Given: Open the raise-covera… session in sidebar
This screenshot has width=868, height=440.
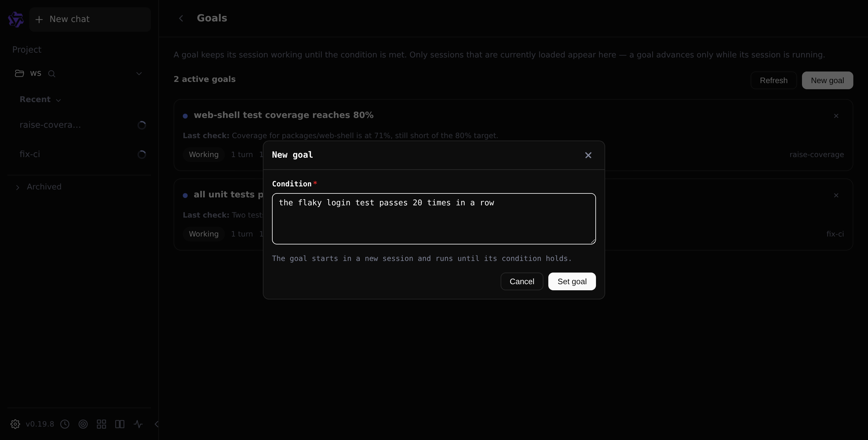Looking at the screenshot, I should [x=79, y=125].
